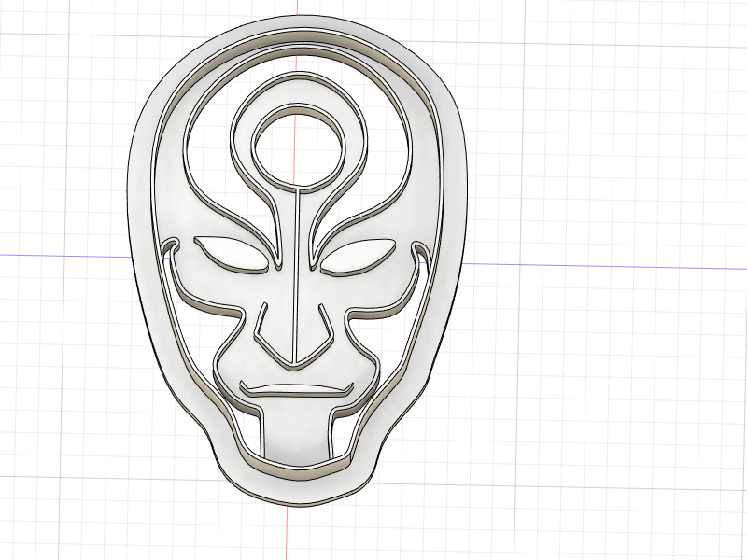Select the right hook curl near the eye
Image resolution: width=747 pixels, height=560 pixels.
coord(419,250)
